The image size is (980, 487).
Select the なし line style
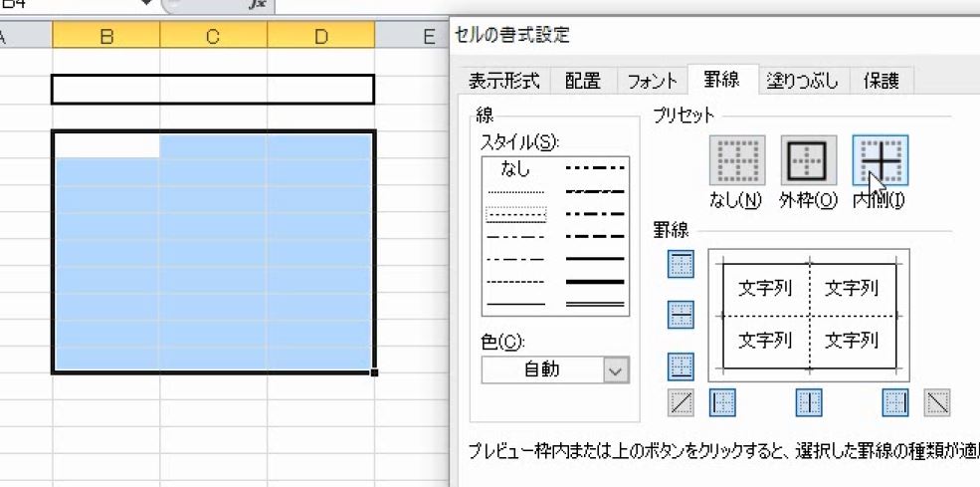pos(515,167)
